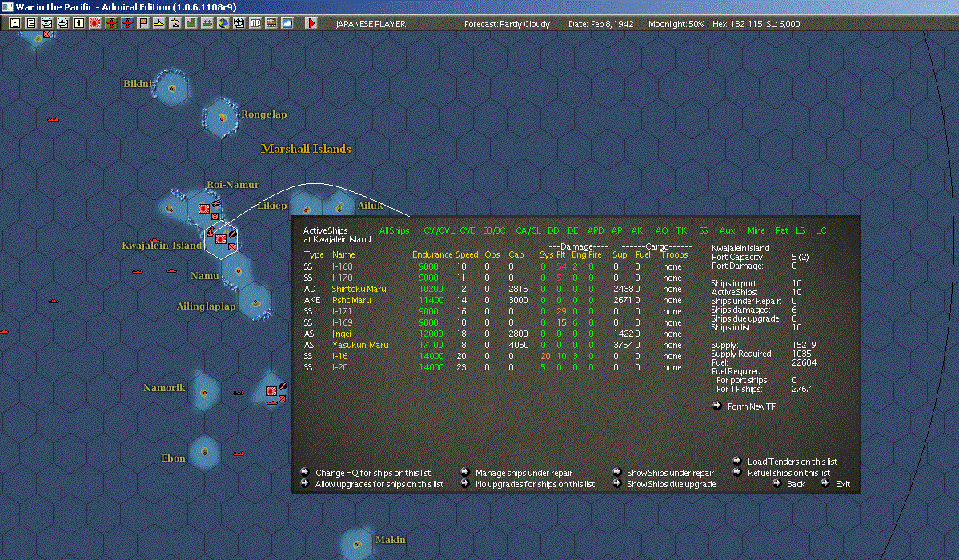
Task: Click No upgrades for ships on this list
Action: pos(536,484)
